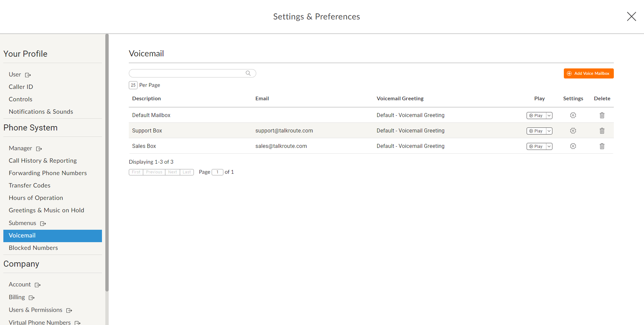Image resolution: width=644 pixels, height=325 pixels.
Task: Delete the Support Box via trash icon
Action: pos(602,131)
